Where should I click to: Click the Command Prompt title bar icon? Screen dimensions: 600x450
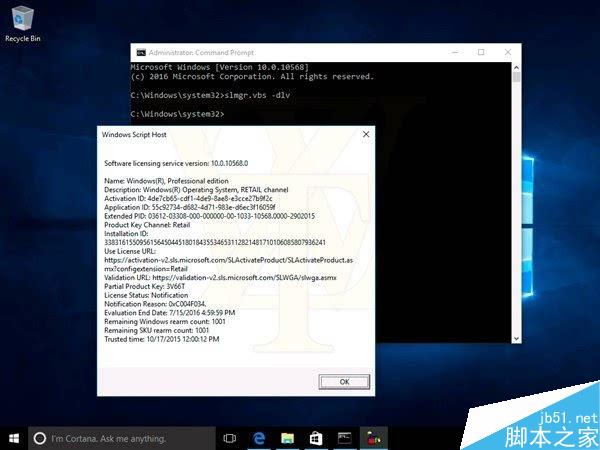(141, 52)
